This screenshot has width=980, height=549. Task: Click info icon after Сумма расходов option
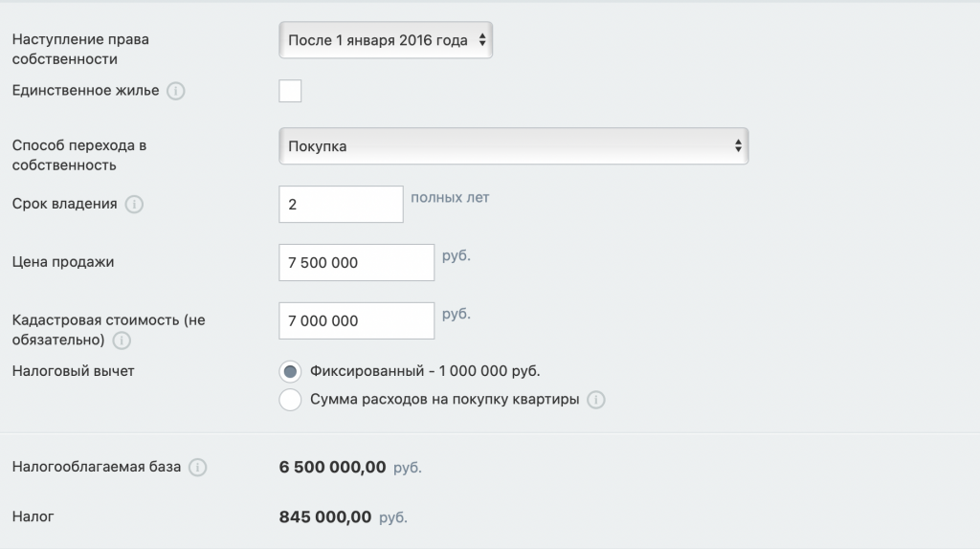coord(596,401)
